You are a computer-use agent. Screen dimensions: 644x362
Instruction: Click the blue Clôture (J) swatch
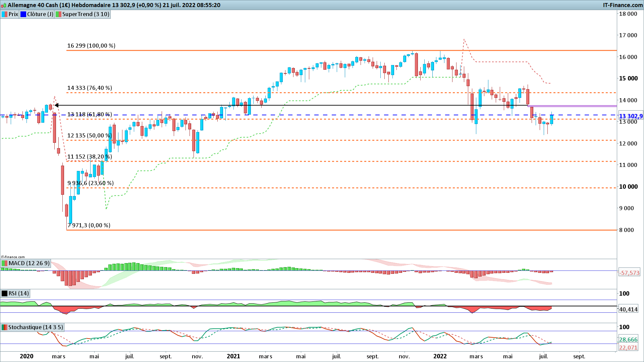pyautogui.click(x=23, y=14)
